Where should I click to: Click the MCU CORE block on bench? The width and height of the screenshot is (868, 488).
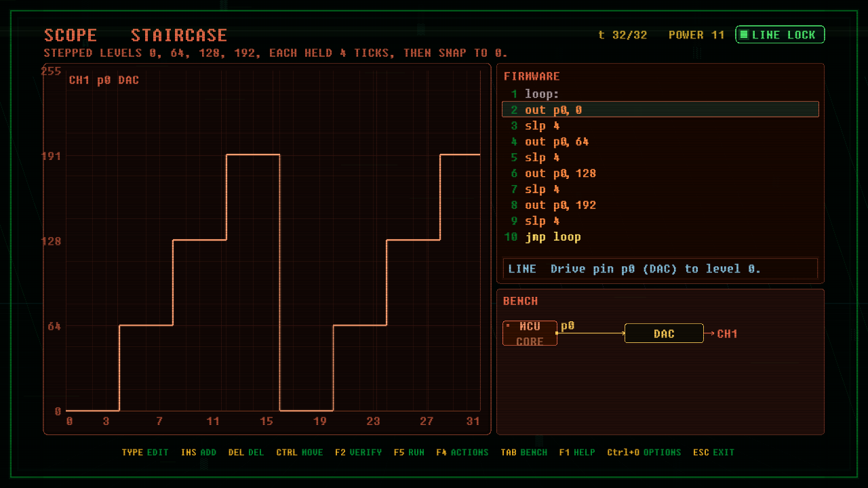pyautogui.click(x=530, y=333)
